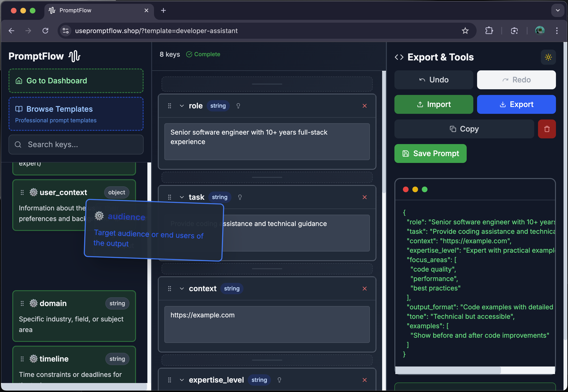The image size is (568, 392).
Task: Open the lightbulb hint beside the role key
Action: tap(238, 106)
